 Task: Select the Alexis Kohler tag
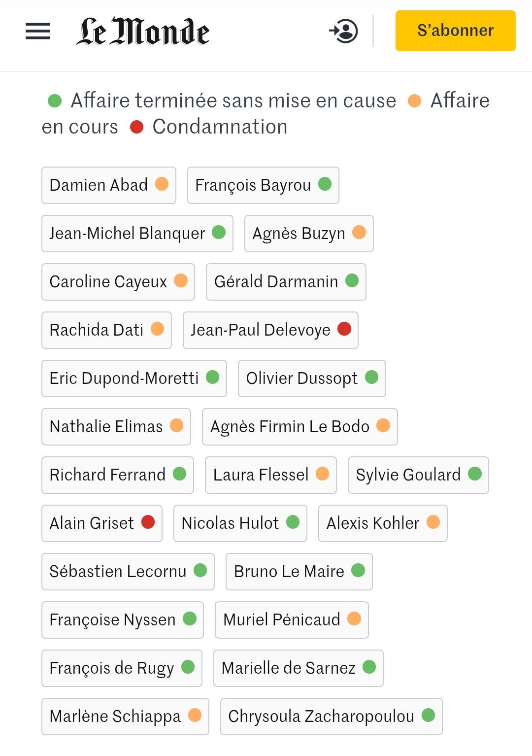(x=382, y=523)
